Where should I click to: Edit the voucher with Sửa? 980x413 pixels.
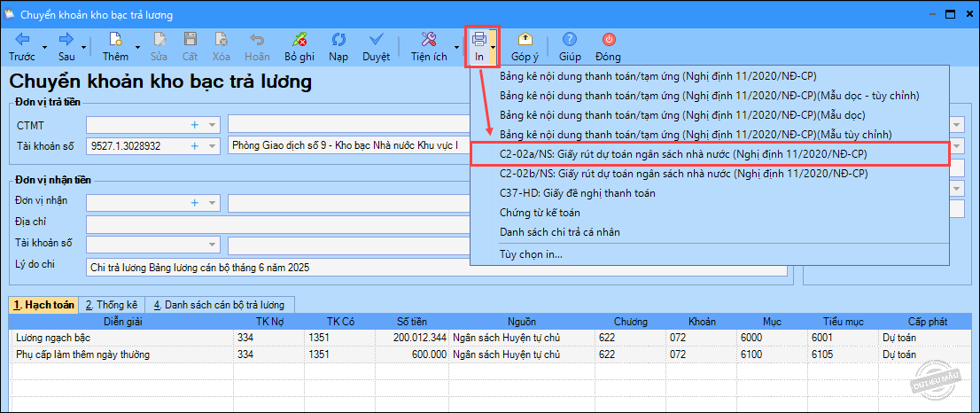pyautogui.click(x=159, y=47)
